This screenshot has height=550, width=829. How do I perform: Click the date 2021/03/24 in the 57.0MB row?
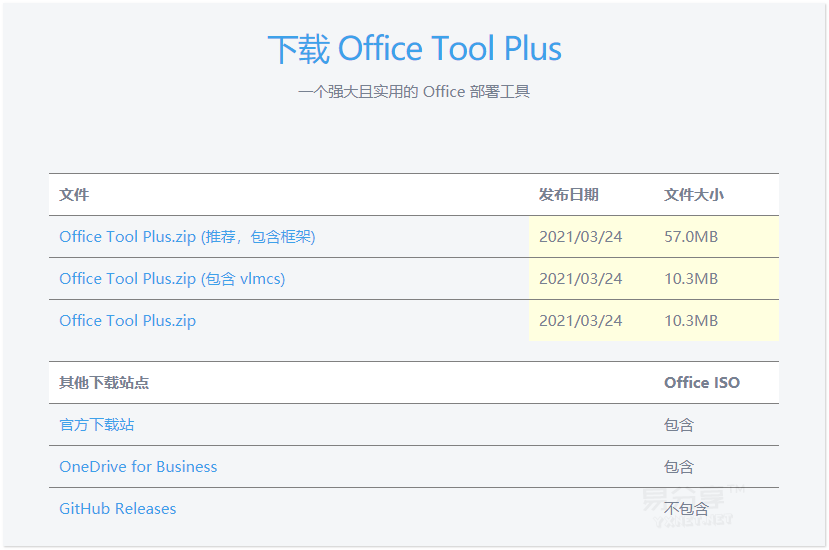coord(581,236)
